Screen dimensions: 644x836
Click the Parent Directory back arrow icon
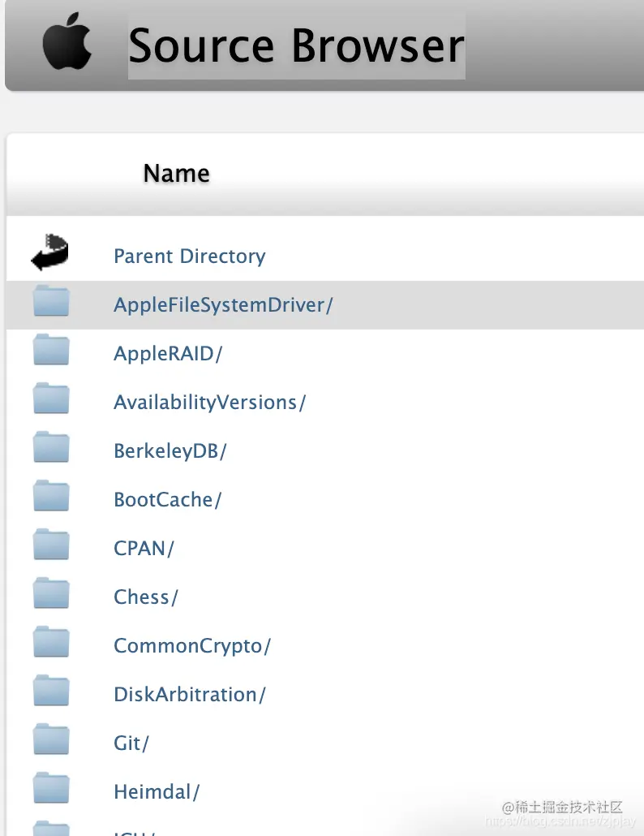click(x=50, y=252)
